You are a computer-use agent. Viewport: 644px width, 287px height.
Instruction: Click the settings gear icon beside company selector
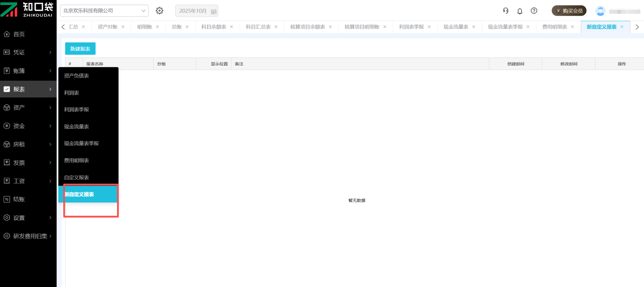coord(160,11)
